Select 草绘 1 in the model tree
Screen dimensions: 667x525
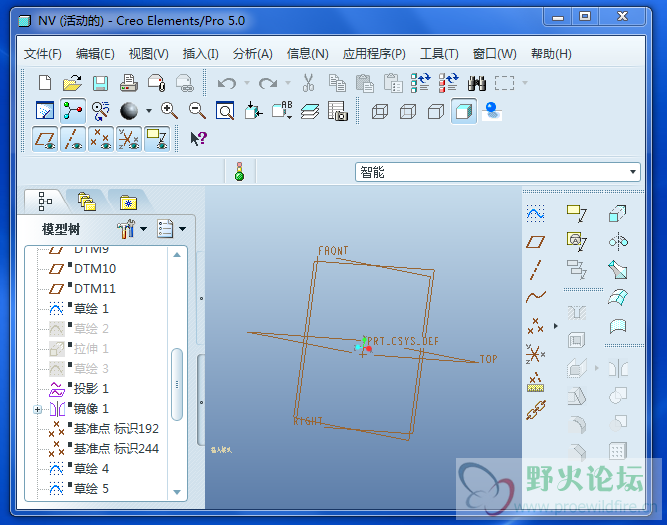91,308
